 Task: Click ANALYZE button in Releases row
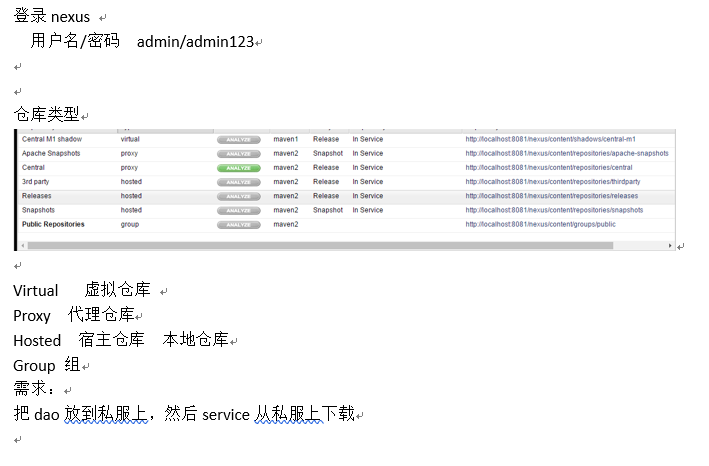click(x=239, y=196)
